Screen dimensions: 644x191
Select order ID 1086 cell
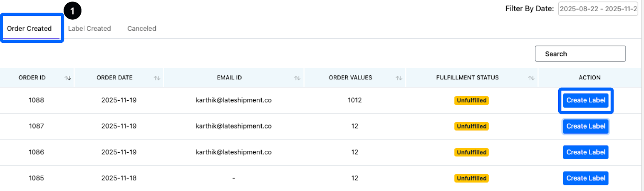pos(36,152)
